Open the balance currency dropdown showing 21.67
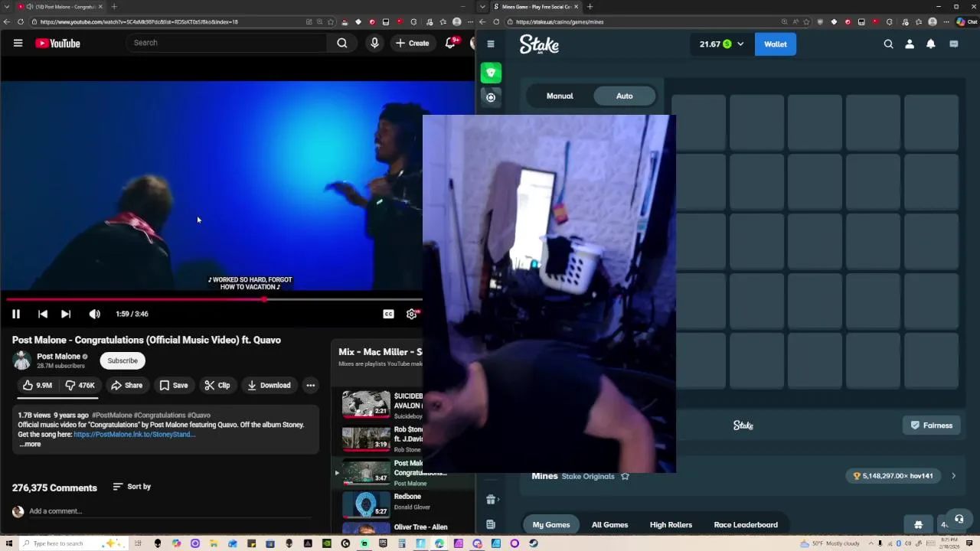Screen dimensions: 980x551 (x=721, y=44)
